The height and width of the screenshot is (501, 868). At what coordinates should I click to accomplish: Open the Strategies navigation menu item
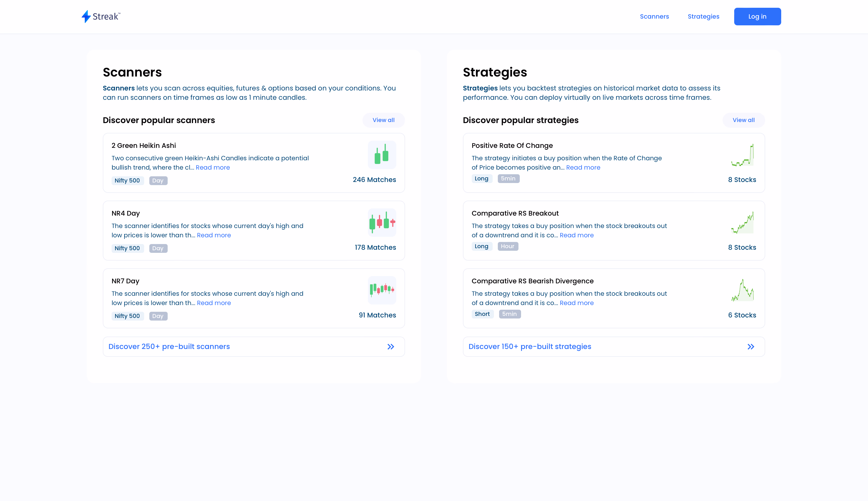click(703, 16)
